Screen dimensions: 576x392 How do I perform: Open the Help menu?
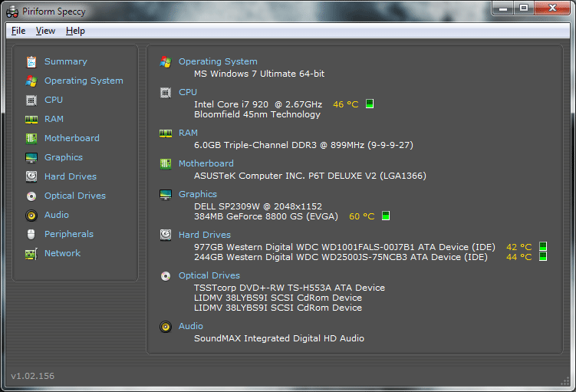[75, 31]
